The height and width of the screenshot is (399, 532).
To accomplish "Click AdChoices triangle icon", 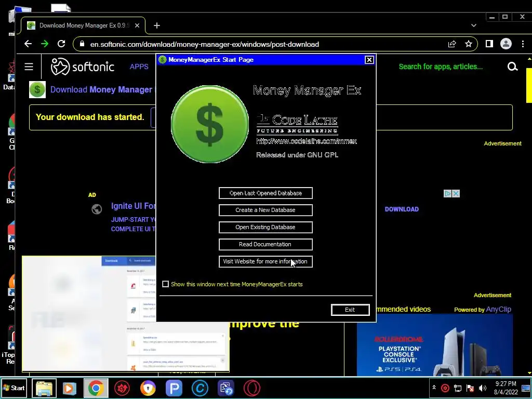I will pos(448,193).
